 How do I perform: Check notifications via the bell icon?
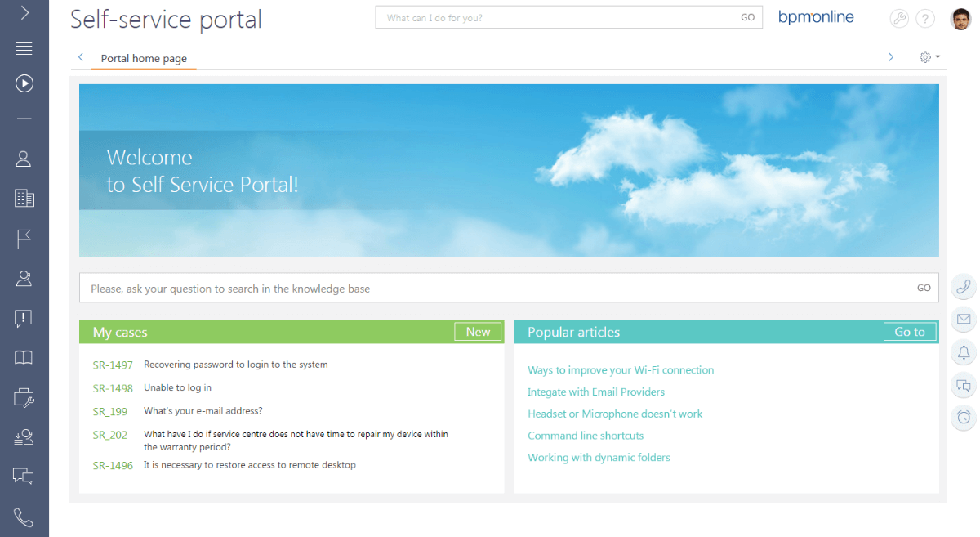pos(963,352)
